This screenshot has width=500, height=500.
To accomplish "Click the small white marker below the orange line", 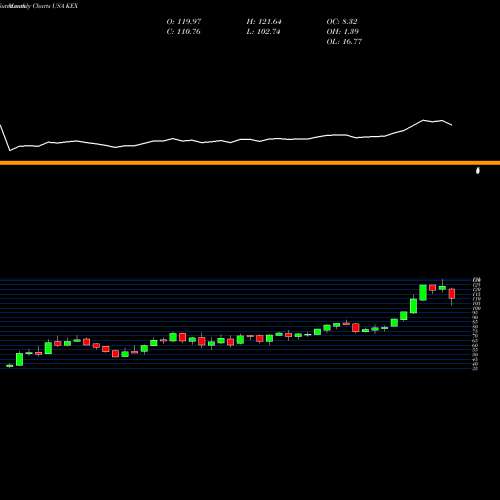I will (478, 171).
